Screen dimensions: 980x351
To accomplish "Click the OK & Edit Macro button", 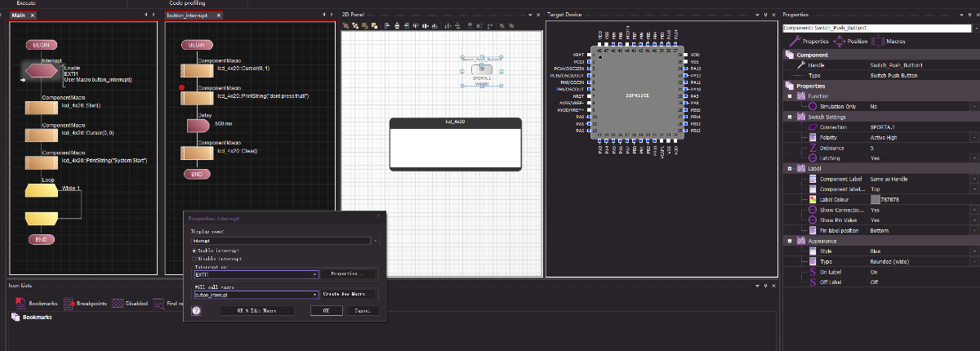I will coord(256,311).
